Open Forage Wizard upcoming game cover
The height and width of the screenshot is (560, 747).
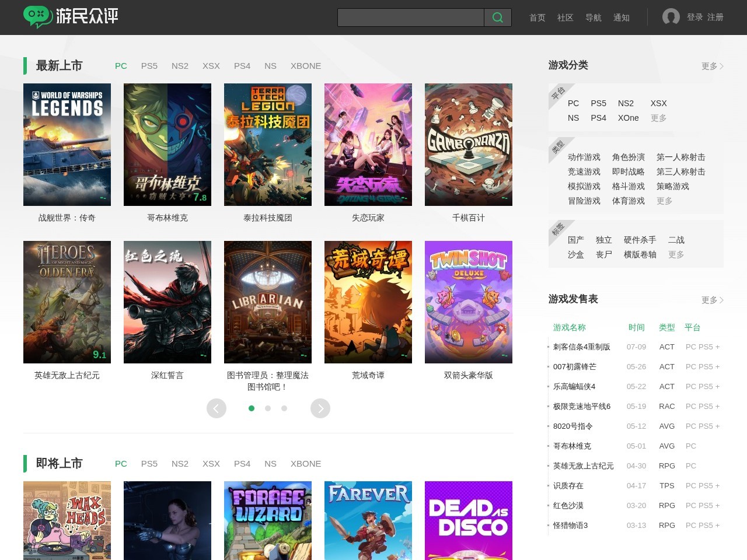point(268,520)
